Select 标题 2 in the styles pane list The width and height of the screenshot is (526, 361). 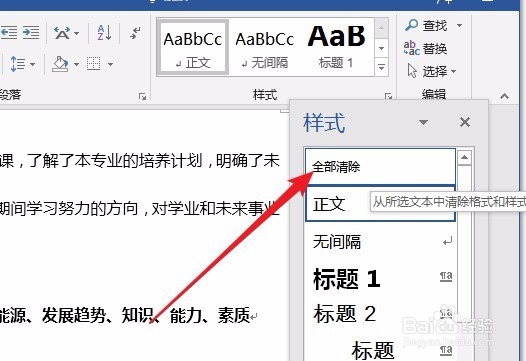click(x=380, y=313)
